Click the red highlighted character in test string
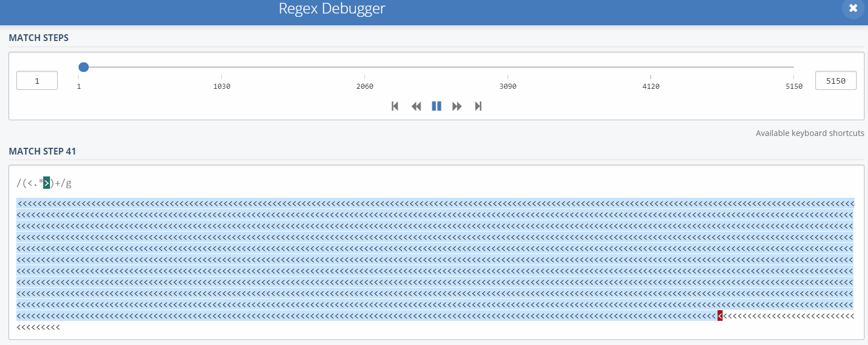This screenshot has height=345, width=868. (720, 316)
